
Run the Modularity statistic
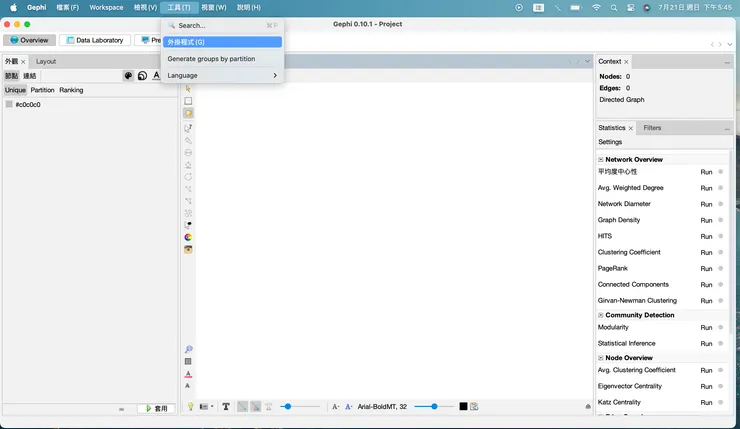(x=706, y=328)
